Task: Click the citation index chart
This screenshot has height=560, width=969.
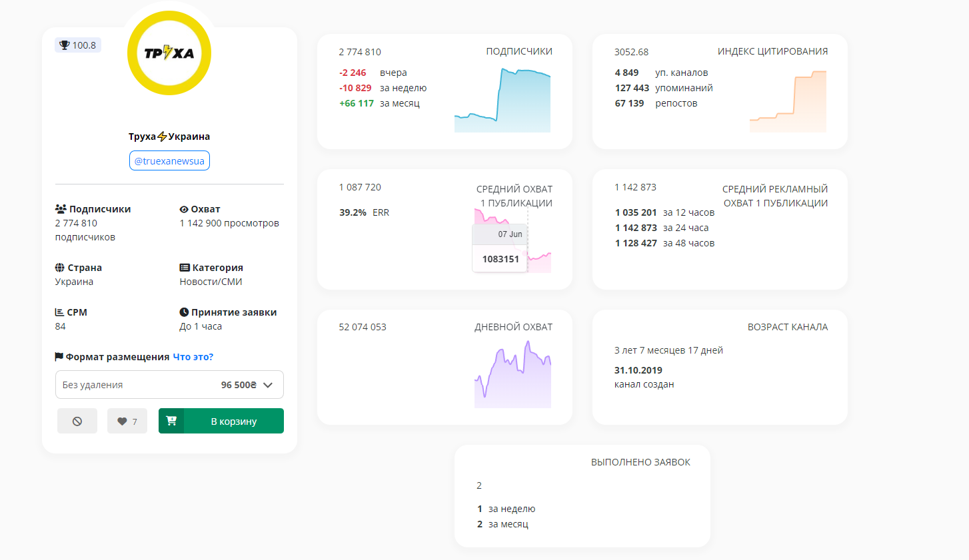Action: click(788, 101)
